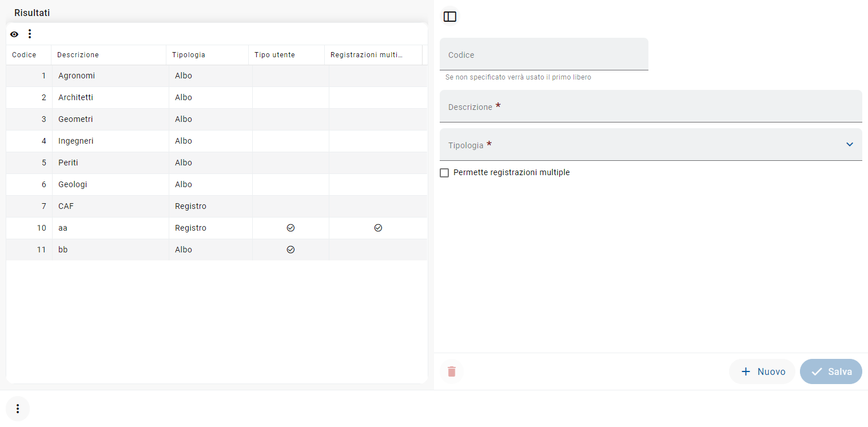Select the Architetti row
The height and width of the screenshot is (427, 868).
click(x=217, y=97)
